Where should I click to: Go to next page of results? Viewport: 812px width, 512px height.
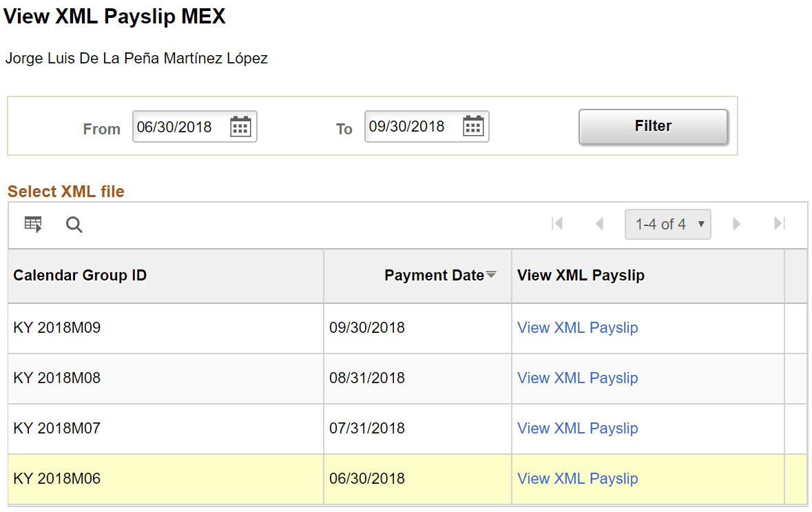736,223
